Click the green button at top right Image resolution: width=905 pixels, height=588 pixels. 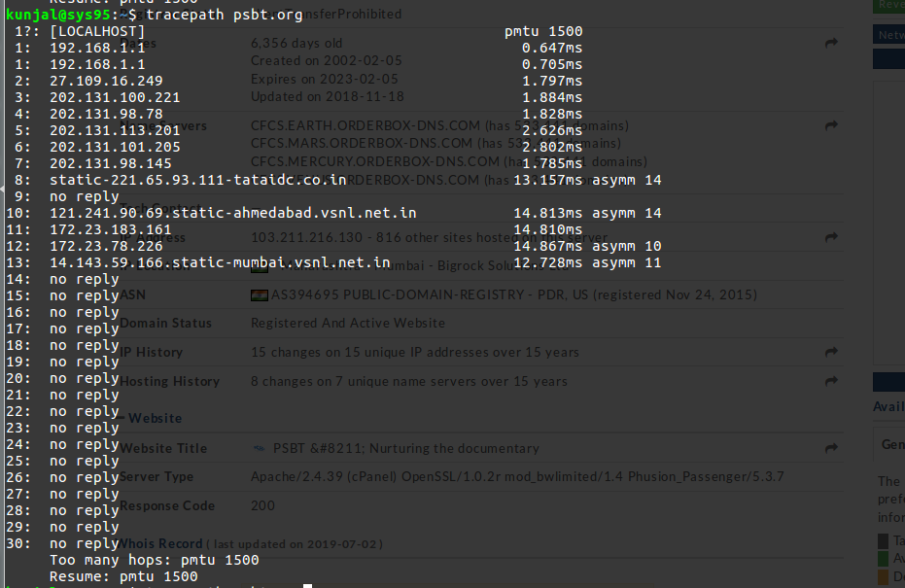[888, 5]
